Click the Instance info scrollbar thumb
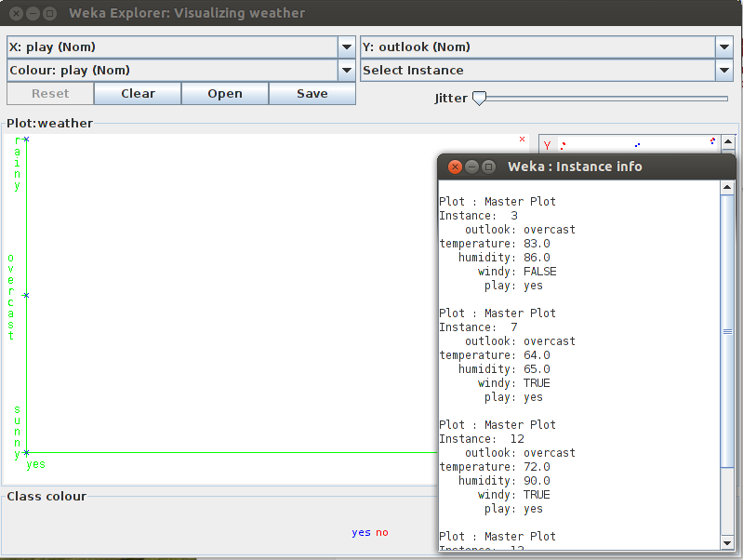 click(727, 331)
